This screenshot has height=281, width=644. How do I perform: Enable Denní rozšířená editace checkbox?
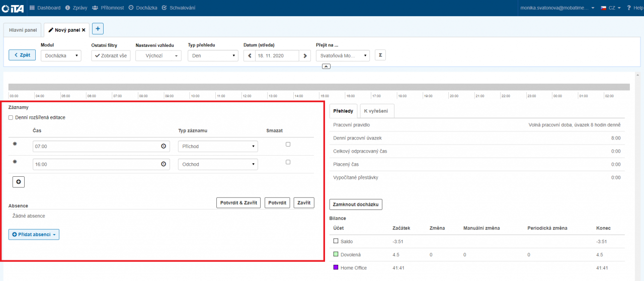coord(11,118)
